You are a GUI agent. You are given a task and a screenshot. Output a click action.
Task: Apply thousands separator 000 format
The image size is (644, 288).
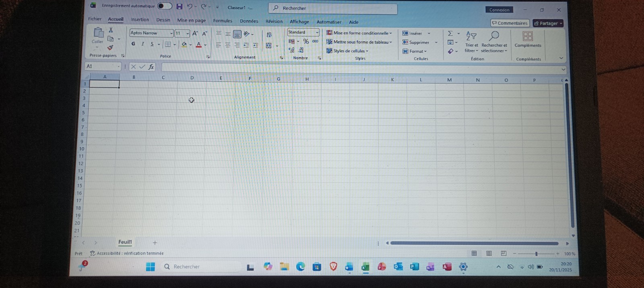pyautogui.click(x=315, y=41)
